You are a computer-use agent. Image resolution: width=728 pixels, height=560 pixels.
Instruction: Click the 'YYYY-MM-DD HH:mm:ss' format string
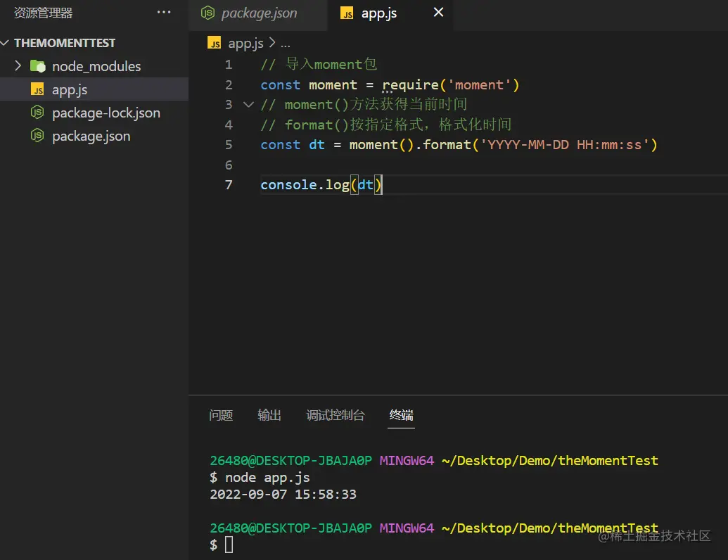click(565, 145)
